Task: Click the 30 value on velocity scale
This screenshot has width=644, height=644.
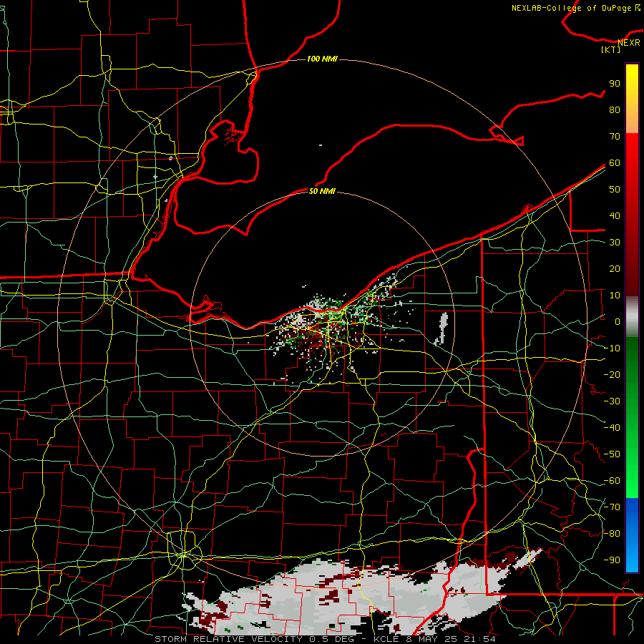Action: tap(615, 243)
